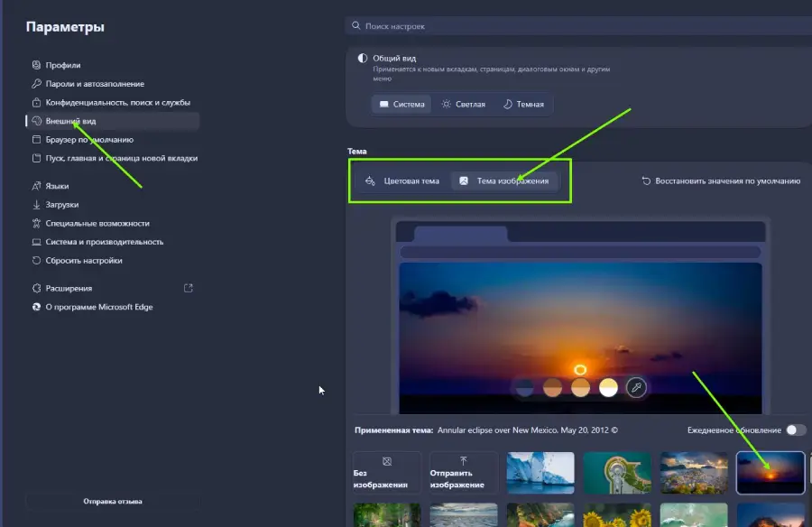Screen dimensions: 812x527
Task: Open Языки settings section
Action: click(113, 186)
